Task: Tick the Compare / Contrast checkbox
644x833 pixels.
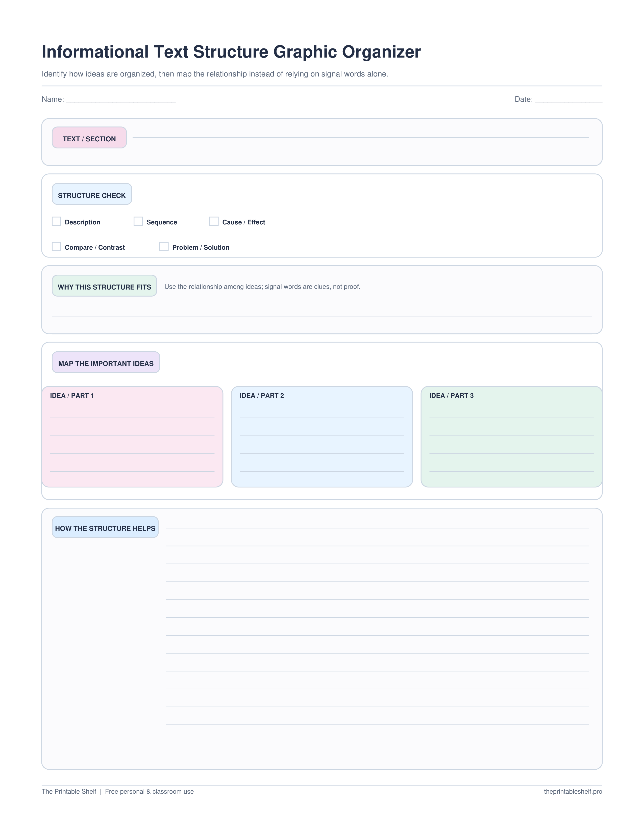Action: pyautogui.click(x=57, y=246)
